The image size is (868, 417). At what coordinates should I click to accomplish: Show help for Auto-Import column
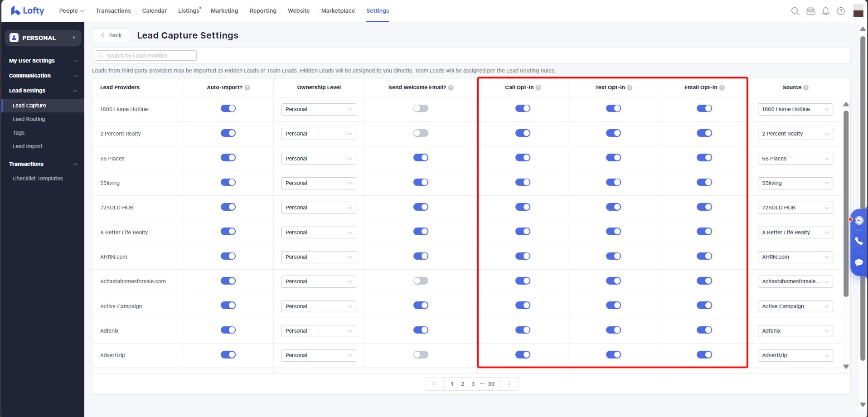(x=247, y=87)
